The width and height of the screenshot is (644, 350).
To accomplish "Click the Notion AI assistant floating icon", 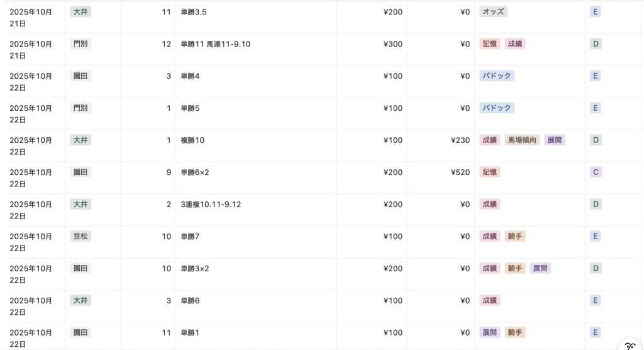I will (x=630, y=344).
